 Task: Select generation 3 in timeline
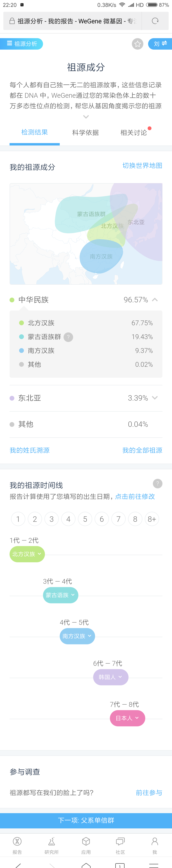click(52, 519)
